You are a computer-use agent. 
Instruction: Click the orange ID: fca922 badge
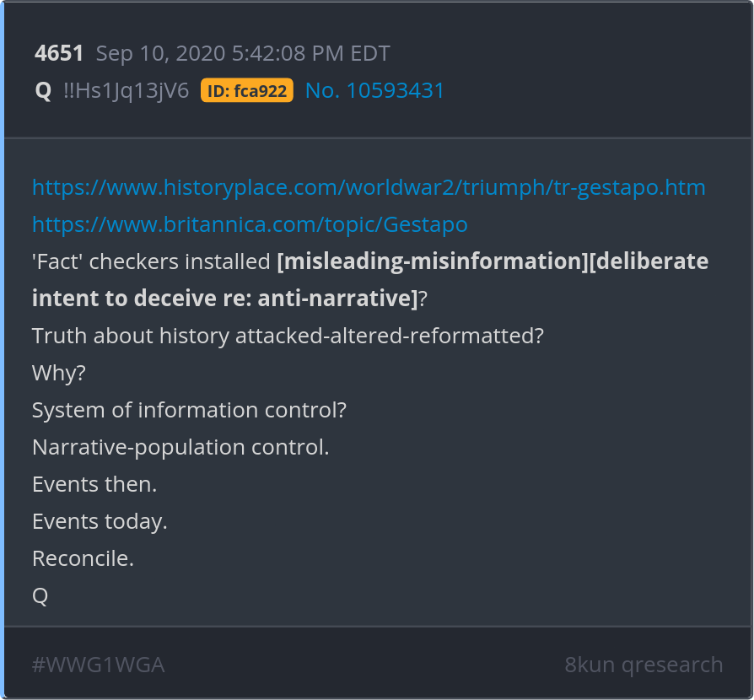247,91
